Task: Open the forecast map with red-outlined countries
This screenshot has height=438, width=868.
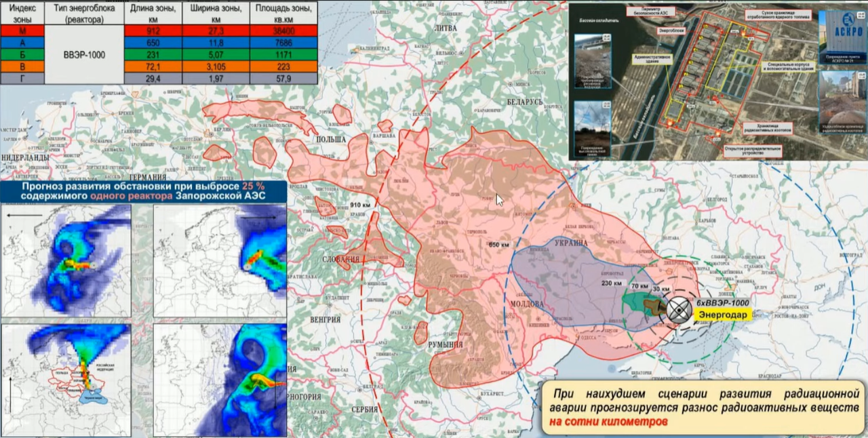Action: pos(67,380)
